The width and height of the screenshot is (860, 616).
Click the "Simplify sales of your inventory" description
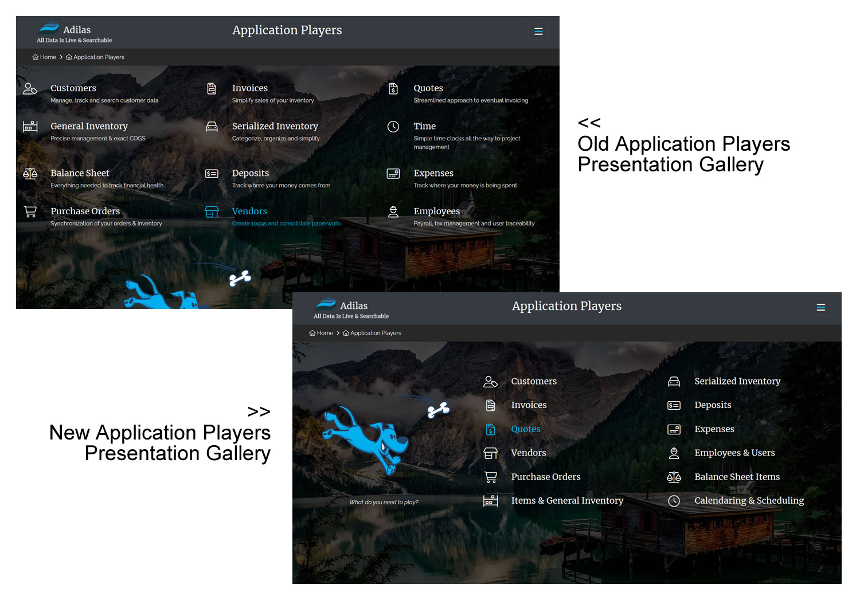pos(273,100)
